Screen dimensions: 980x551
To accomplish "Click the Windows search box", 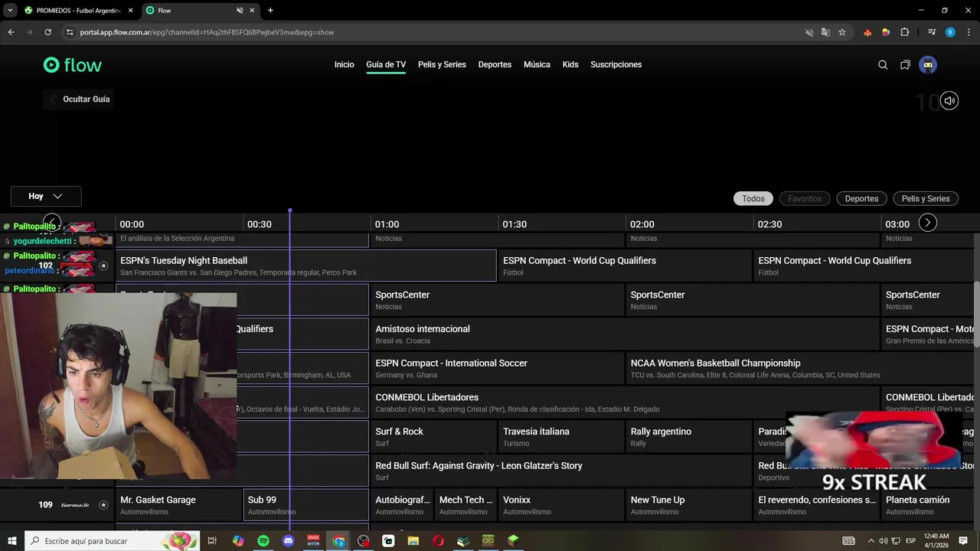I will 113,541.
